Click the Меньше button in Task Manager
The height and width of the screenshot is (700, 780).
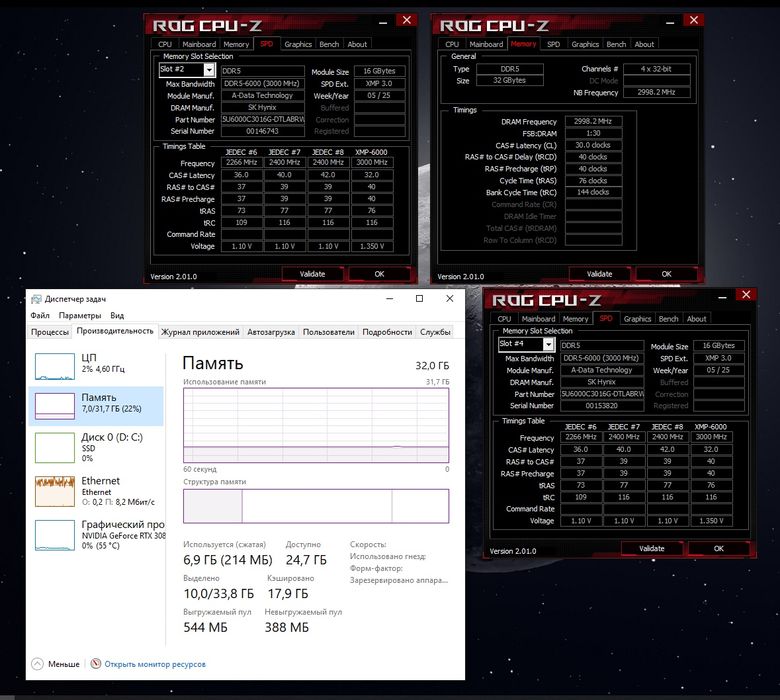coord(64,664)
